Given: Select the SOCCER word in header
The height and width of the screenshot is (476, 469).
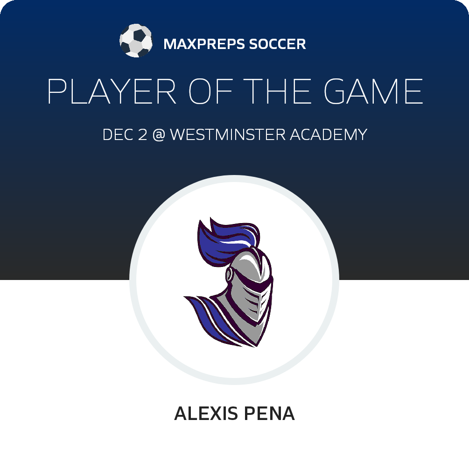Looking at the screenshot, I should (278, 44).
